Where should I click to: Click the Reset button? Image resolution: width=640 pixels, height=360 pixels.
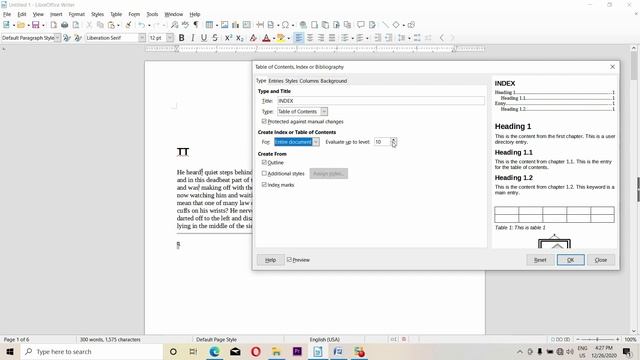pyautogui.click(x=540, y=260)
